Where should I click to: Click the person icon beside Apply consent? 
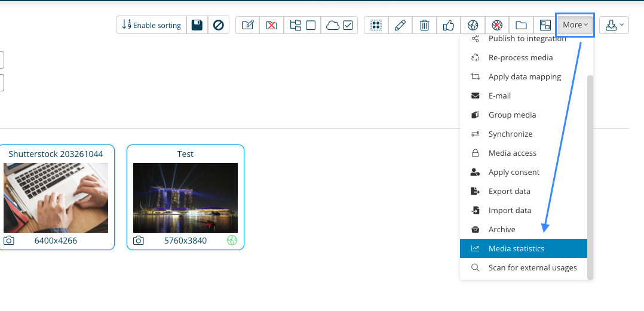(x=475, y=172)
